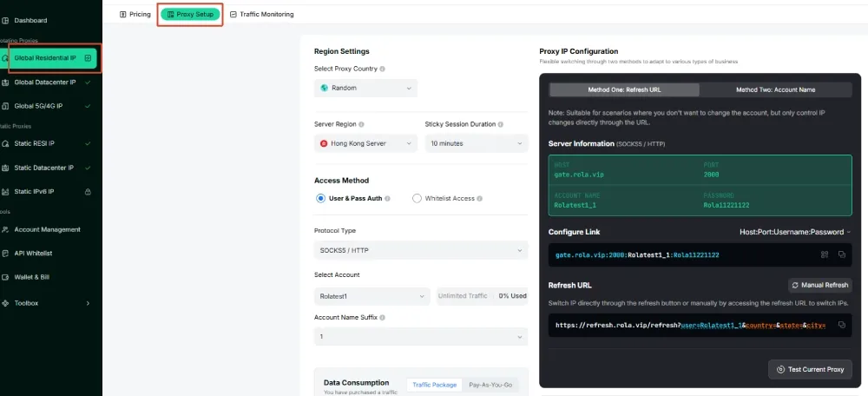This screenshot has width=868, height=396.
Task: Click the API Whitelist icon
Action: coord(5,253)
